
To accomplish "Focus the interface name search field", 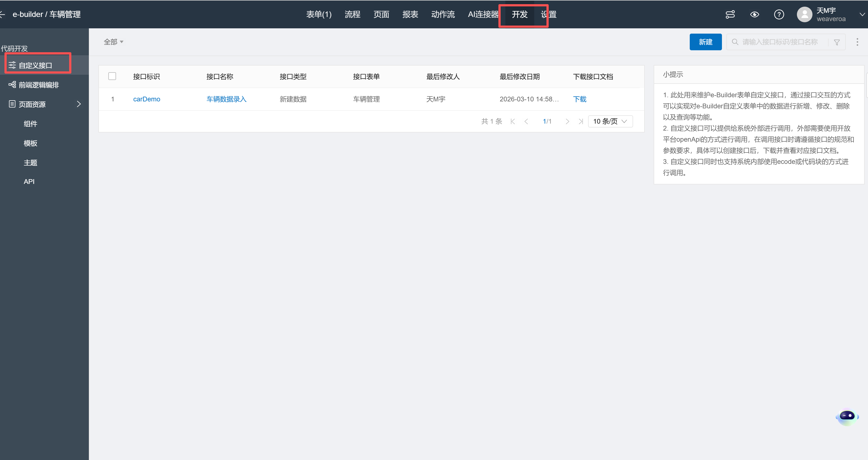I will 780,42.
